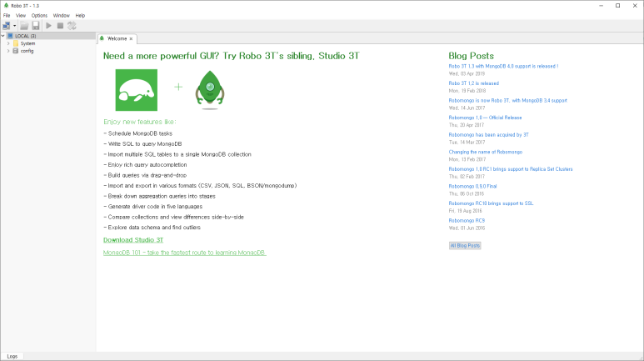The height and width of the screenshot is (361, 644).
Task: Select the Welcome tab
Action: (x=117, y=38)
